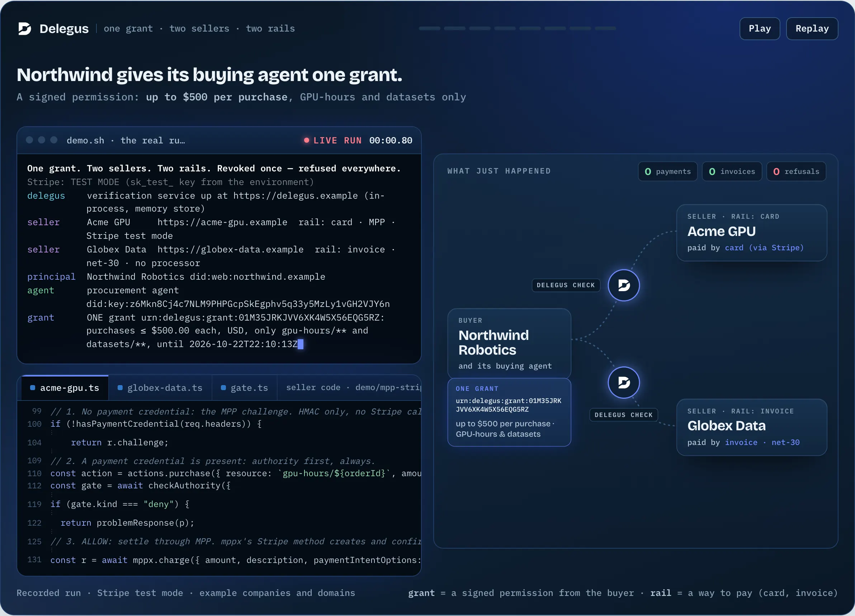Select the Globex Data seller card
Image resolution: width=855 pixels, height=616 pixels.
(752, 427)
